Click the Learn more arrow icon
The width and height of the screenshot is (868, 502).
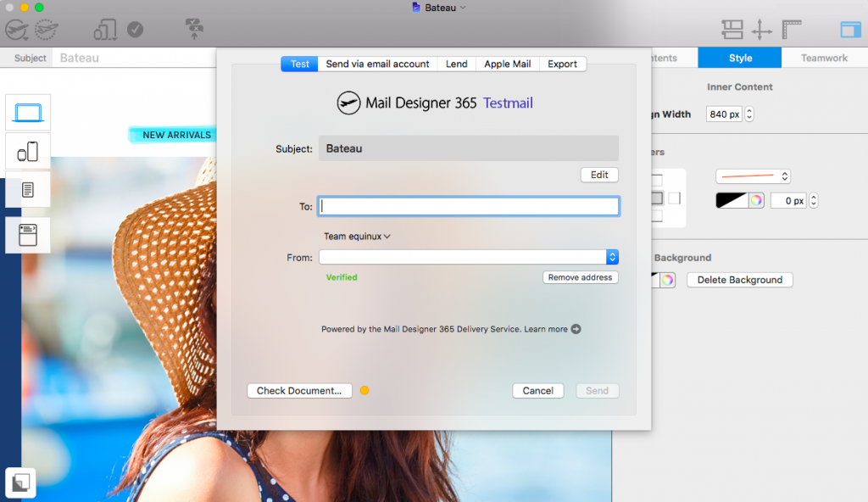576,329
